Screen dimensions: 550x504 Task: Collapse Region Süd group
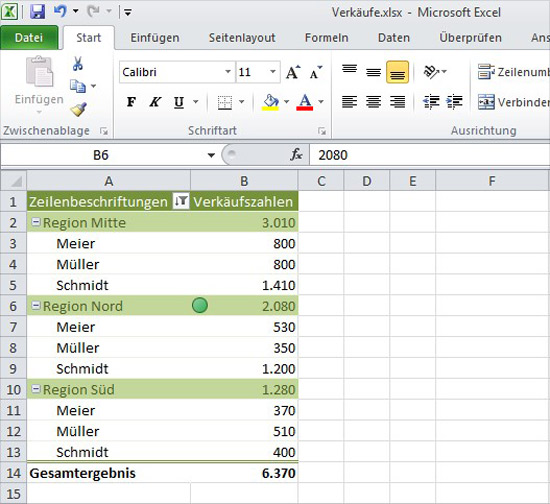pos(36,389)
